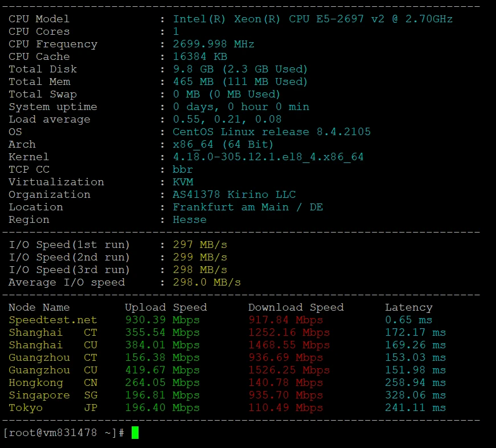Click the Speedtest.net node name
The height and width of the screenshot is (448, 496).
tap(52, 320)
